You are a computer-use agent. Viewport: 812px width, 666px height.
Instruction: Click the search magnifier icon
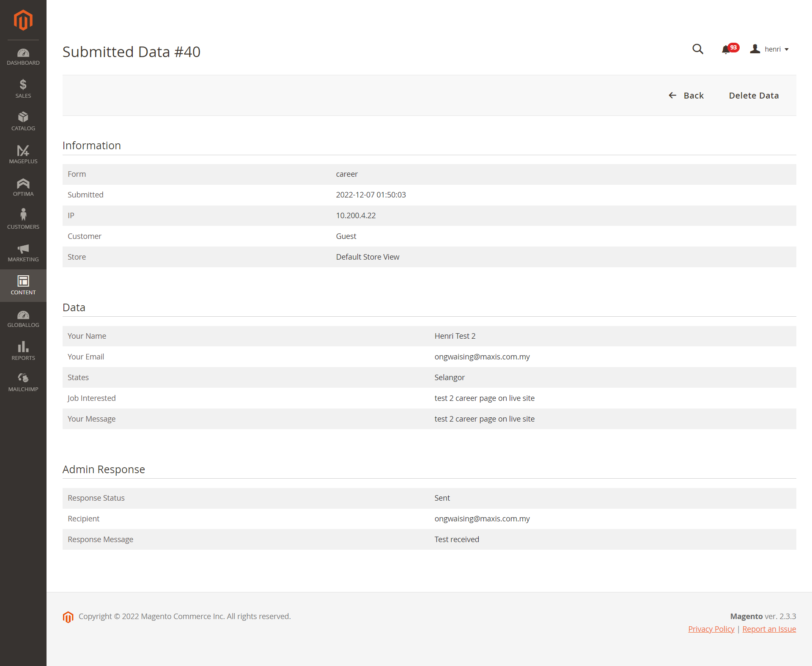(x=698, y=49)
